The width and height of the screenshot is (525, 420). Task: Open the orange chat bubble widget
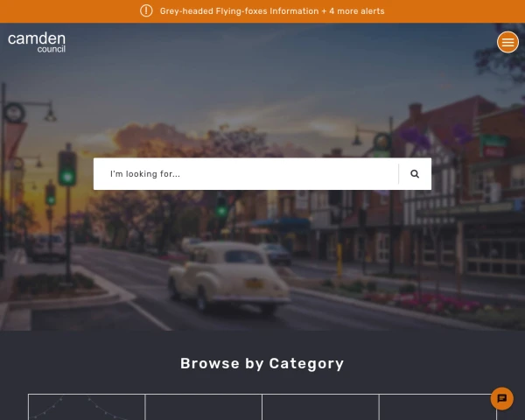click(x=501, y=399)
